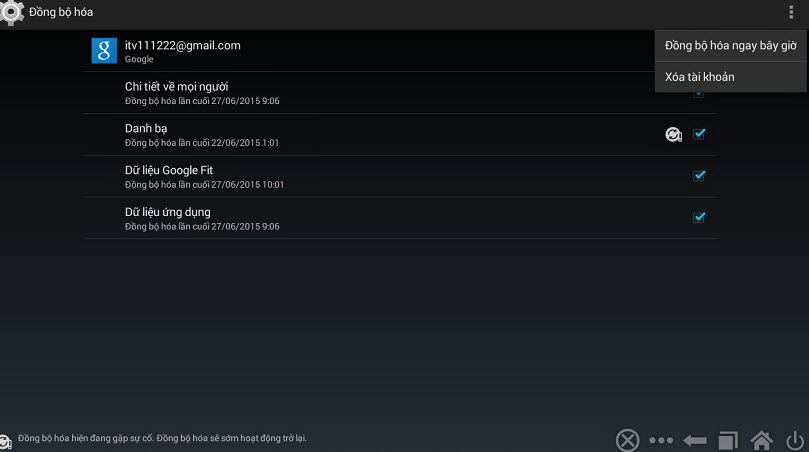Screen dimensions: 809x452
Task: Click the sync status icon beside bottom message
Action: coord(5,442)
